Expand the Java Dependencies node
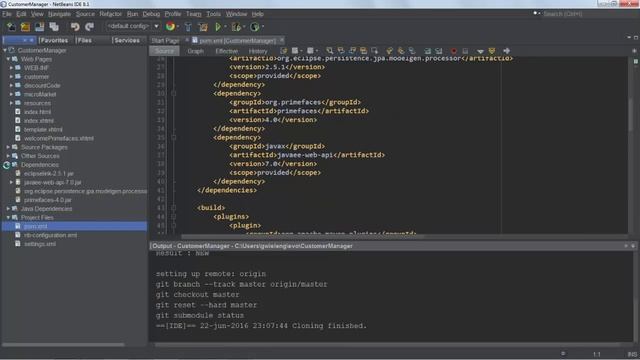 pyautogui.click(x=8, y=209)
